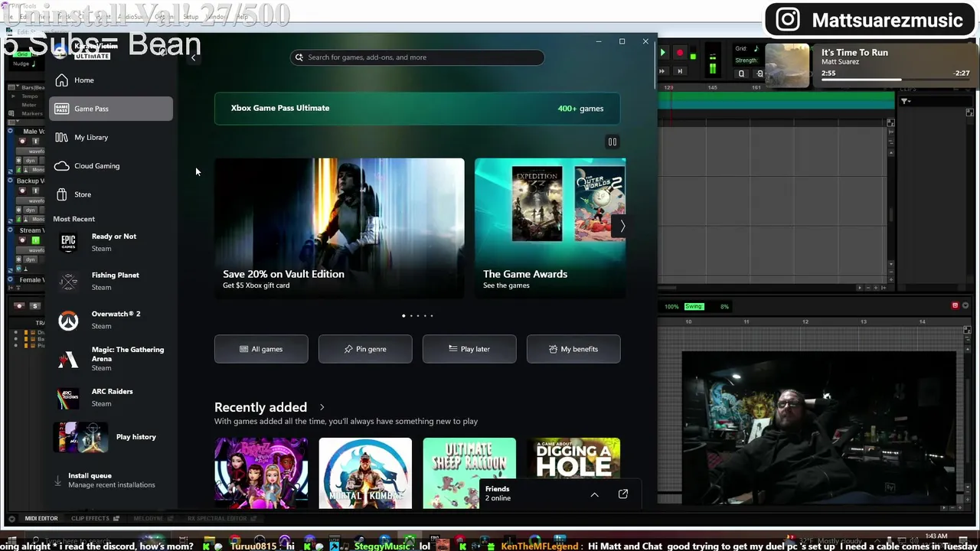Launch Fishing Planet from Most Recent
The width and height of the screenshot is (980, 551).
coord(111,281)
